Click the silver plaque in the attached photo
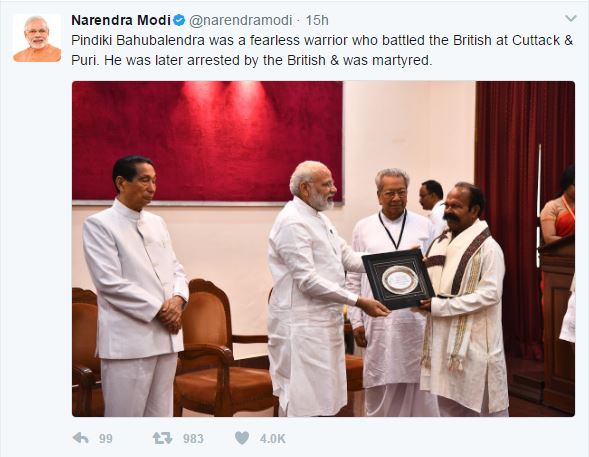Screen dimensions: 589x457 (x=398, y=279)
